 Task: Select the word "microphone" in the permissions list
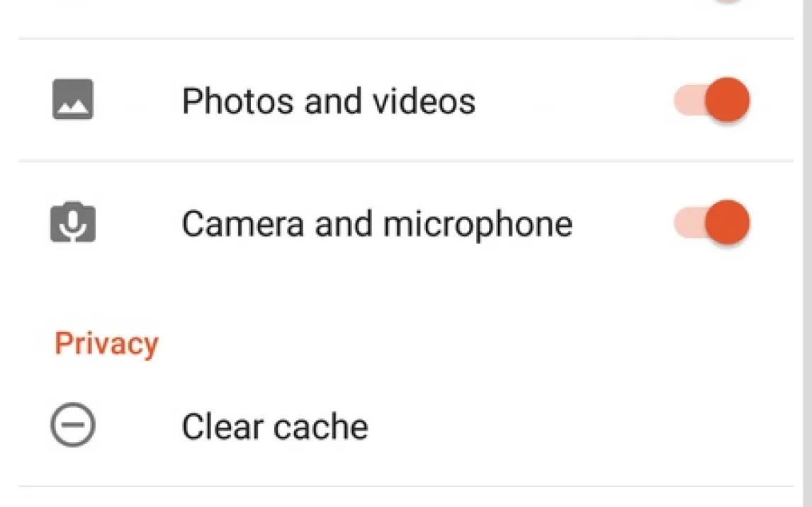(x=478, y=224)
